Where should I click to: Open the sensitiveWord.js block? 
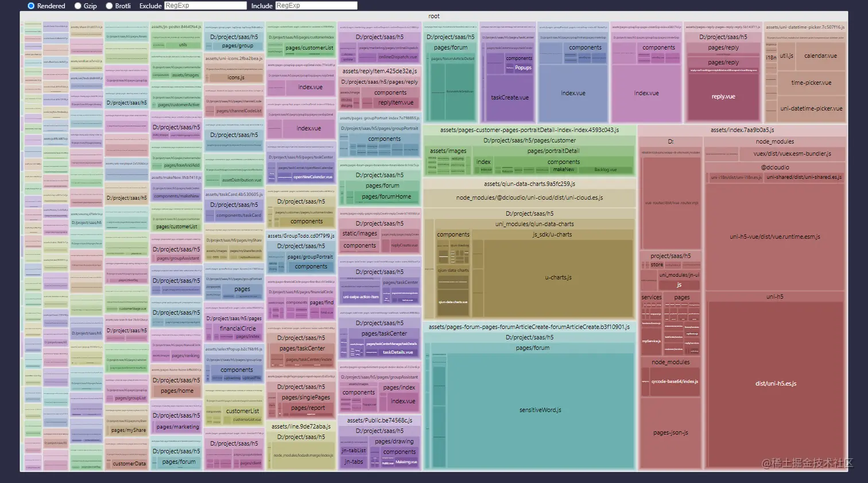point(540,410)
